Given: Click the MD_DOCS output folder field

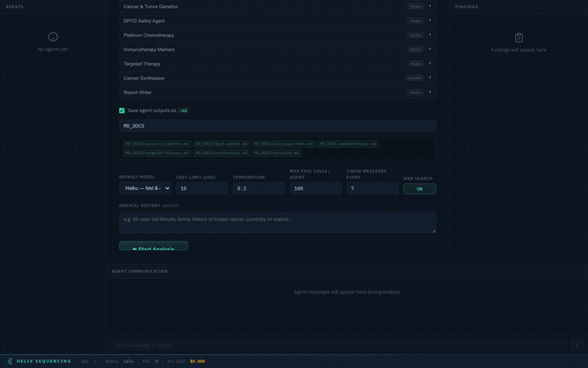Looking at the screenshot, I should [278, 126].
